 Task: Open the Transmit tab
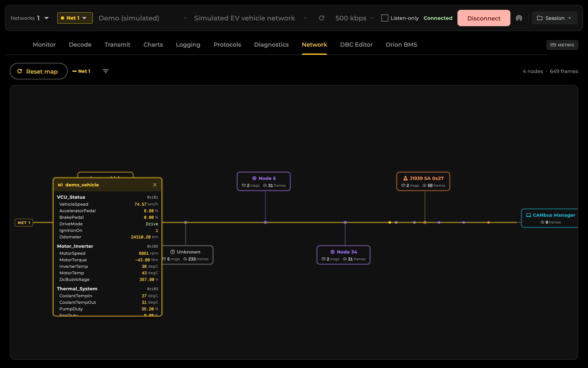point(117,45)
